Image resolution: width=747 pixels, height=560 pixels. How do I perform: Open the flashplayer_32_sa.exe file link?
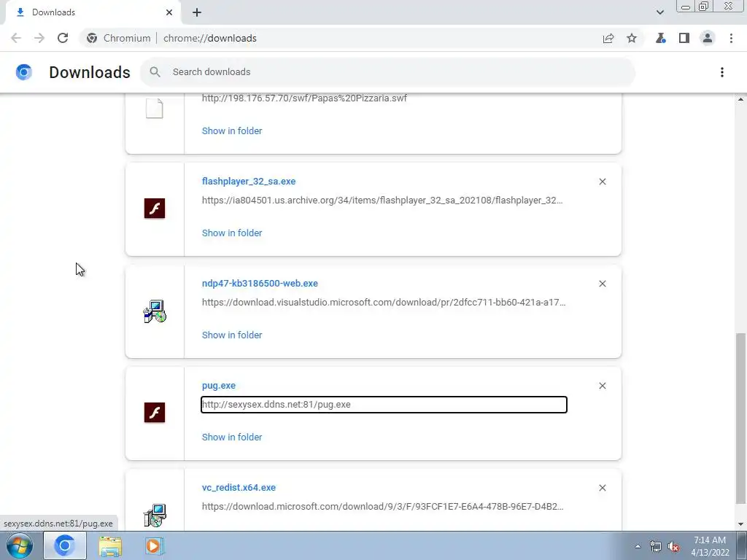pos(249,182)
